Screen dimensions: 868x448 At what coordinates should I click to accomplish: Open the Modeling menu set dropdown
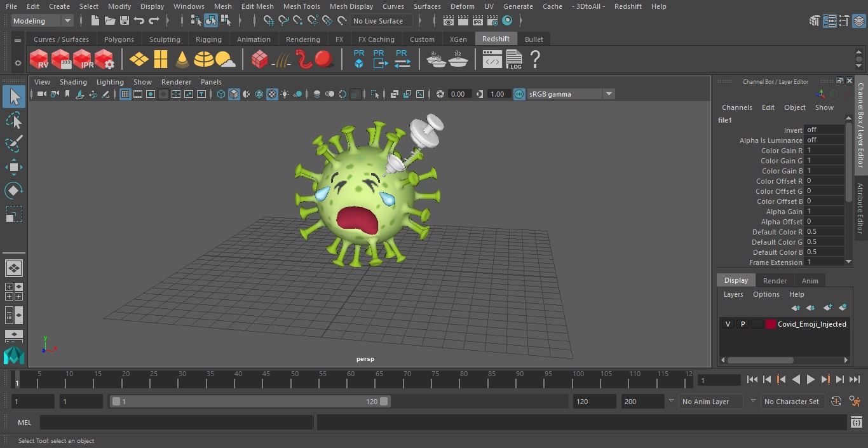[43, 21]
